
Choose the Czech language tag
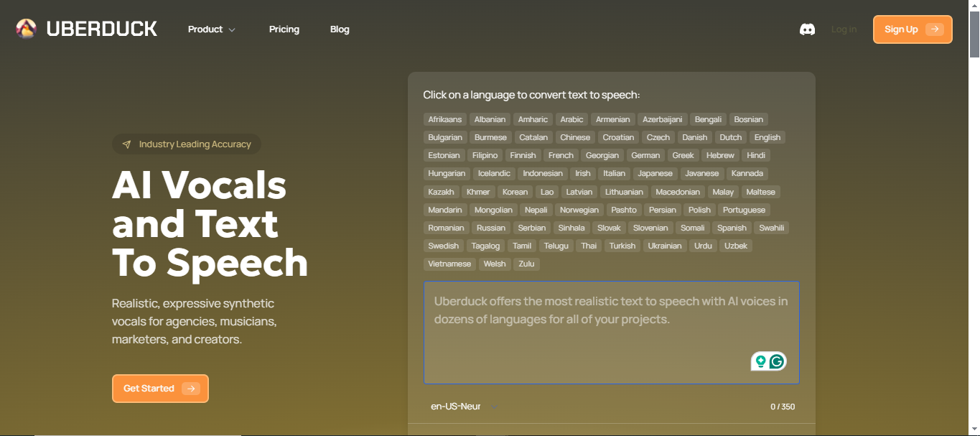coord(658,137)
